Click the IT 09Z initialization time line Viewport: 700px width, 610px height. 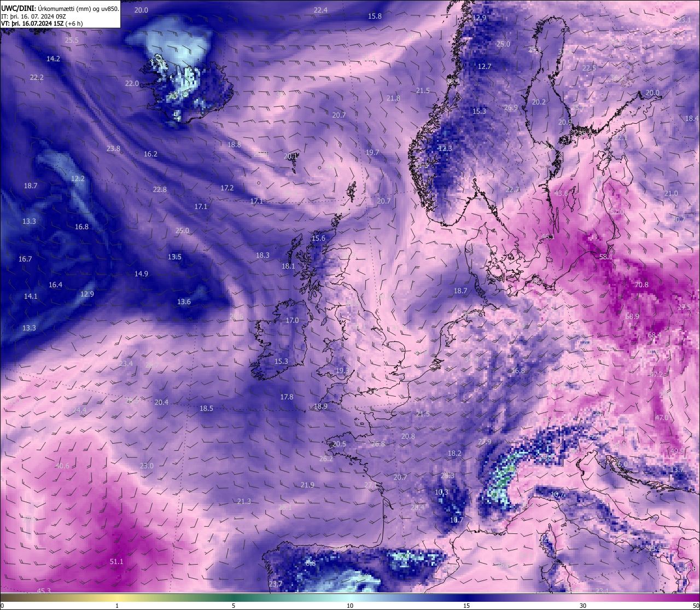click(x=34, y=16)
